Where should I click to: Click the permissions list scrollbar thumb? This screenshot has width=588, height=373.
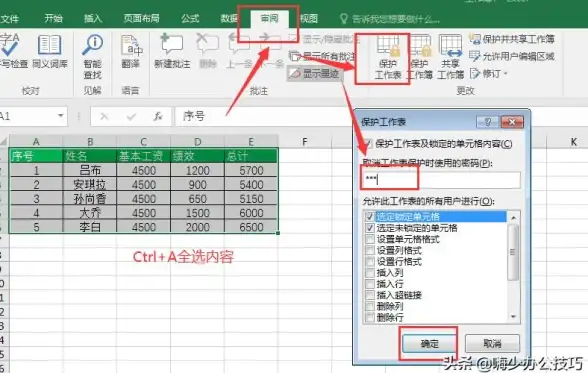coord(513,252)
